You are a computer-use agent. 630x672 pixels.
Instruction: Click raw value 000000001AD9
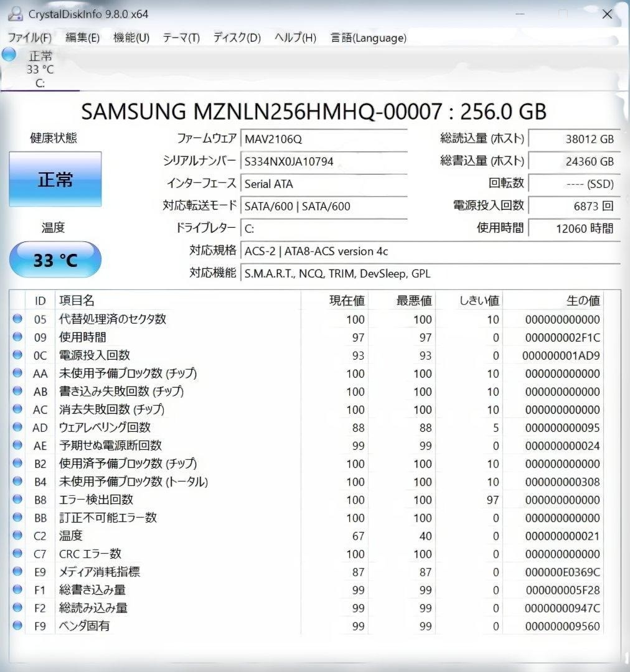pyautogui.click(x=561, y=356)
